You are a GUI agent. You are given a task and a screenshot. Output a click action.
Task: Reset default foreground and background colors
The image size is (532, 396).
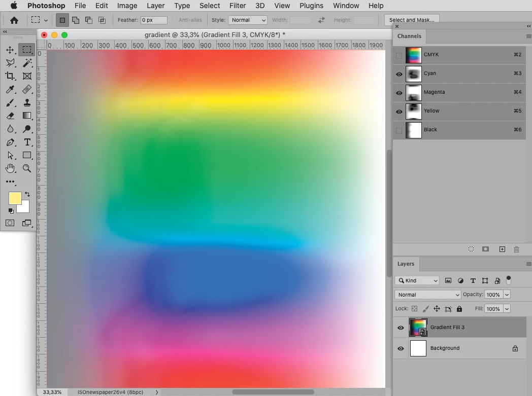point(11,211)
